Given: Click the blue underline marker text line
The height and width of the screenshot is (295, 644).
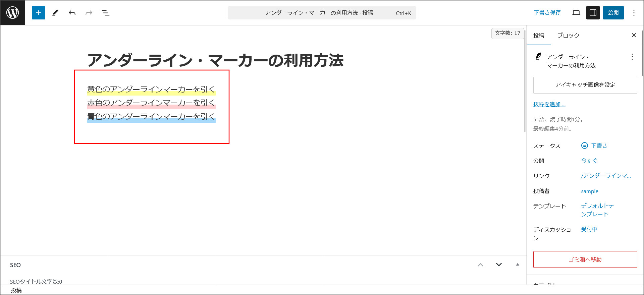Looking at the screenshot, I should pos(151,116).
